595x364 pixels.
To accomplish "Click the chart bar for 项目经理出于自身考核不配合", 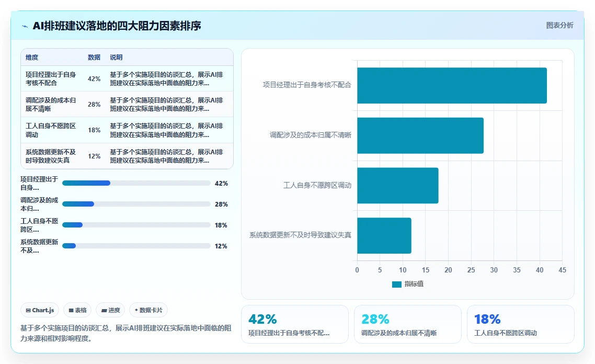I will click(452, 85).
